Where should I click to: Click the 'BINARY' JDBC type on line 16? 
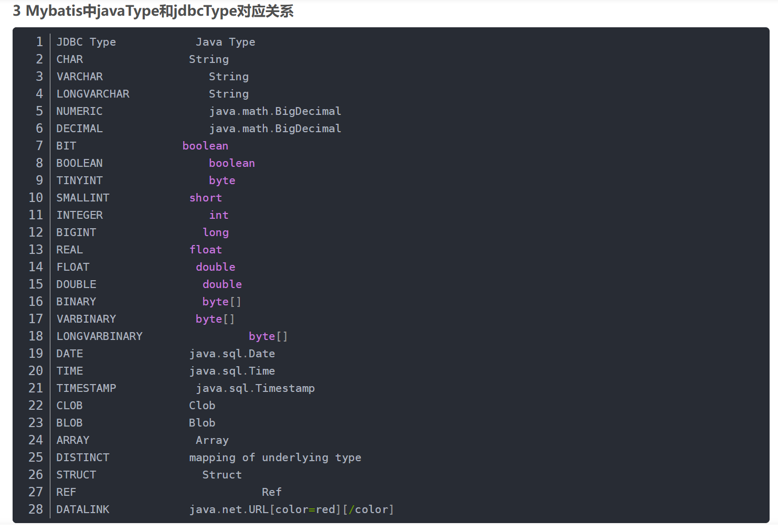click(77, 302)
